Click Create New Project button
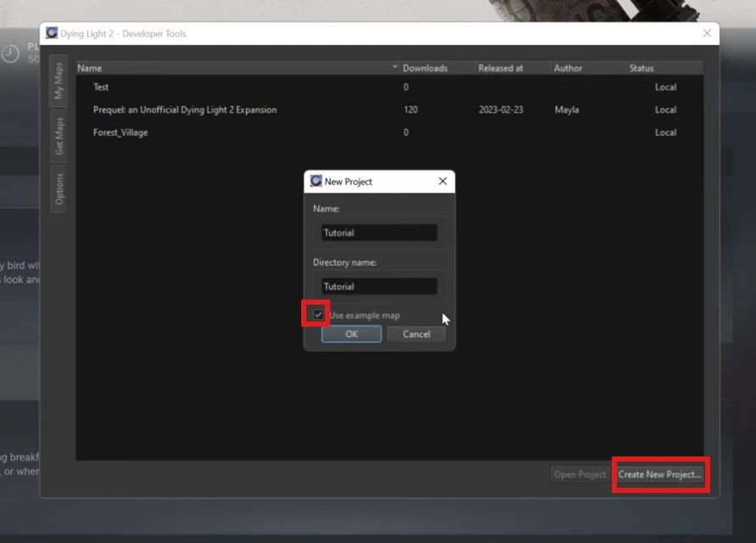This screenshot has height=543, width=756. (659, 474)
